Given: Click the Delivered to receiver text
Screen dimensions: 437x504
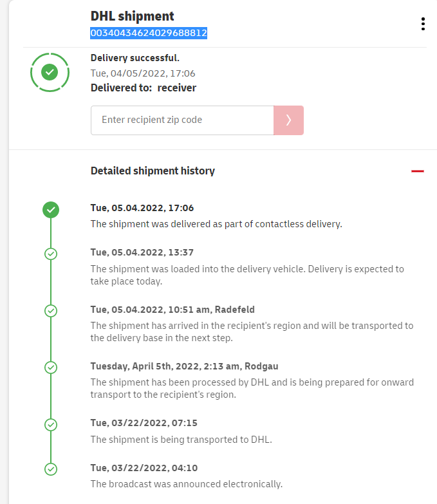Looking at the screenshot, I should pos(144,88).
